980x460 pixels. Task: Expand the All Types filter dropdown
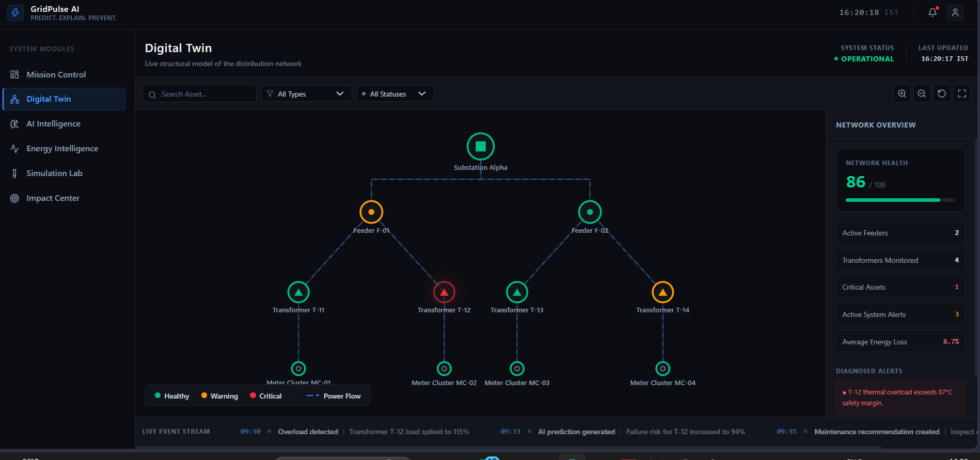pyautogui.click(x=307, y=94)
